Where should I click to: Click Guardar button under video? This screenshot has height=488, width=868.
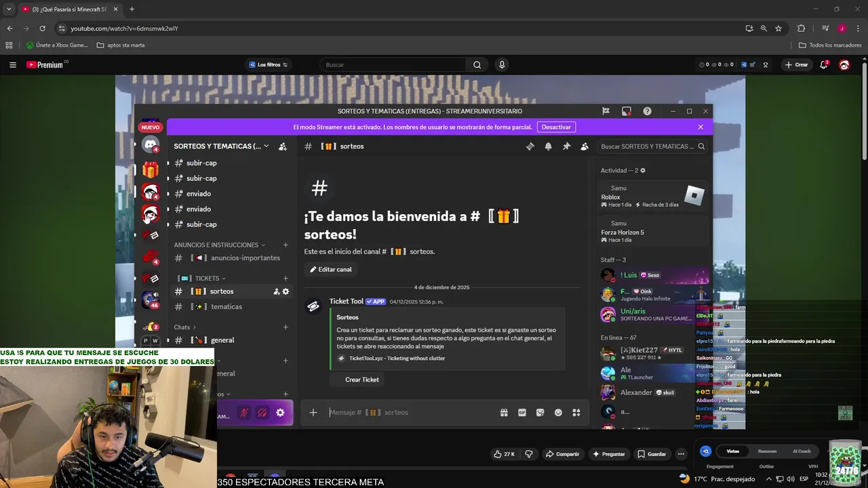click(651, 454)
